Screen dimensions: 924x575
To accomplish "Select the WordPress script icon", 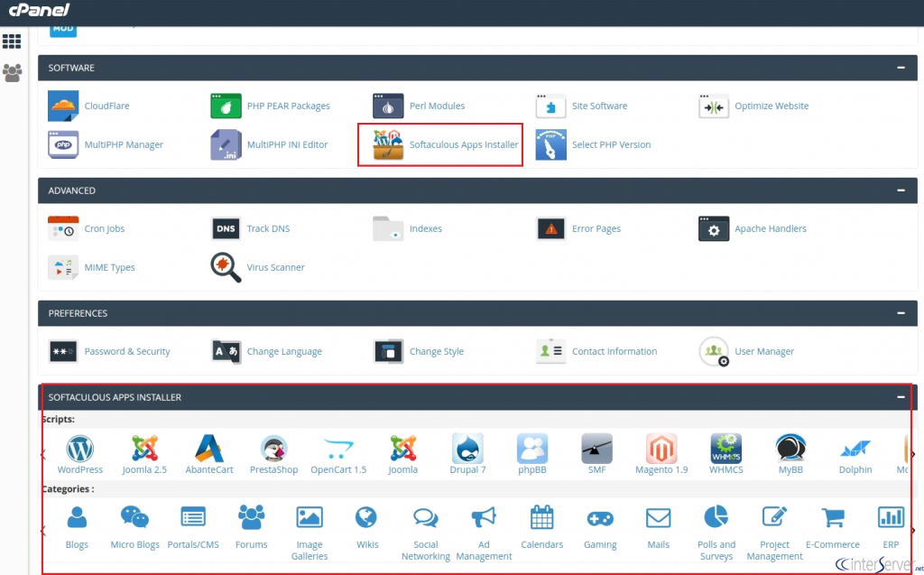I will point(79,449).
